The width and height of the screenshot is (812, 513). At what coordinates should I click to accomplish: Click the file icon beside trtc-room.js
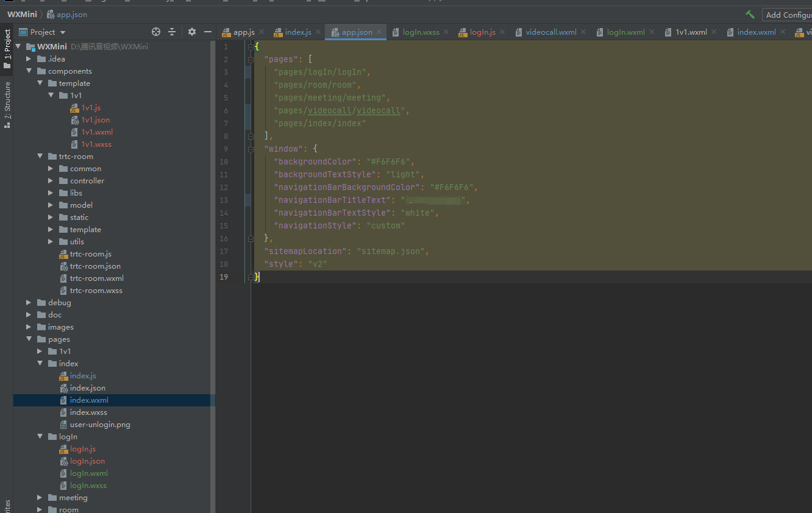point(64,254)
